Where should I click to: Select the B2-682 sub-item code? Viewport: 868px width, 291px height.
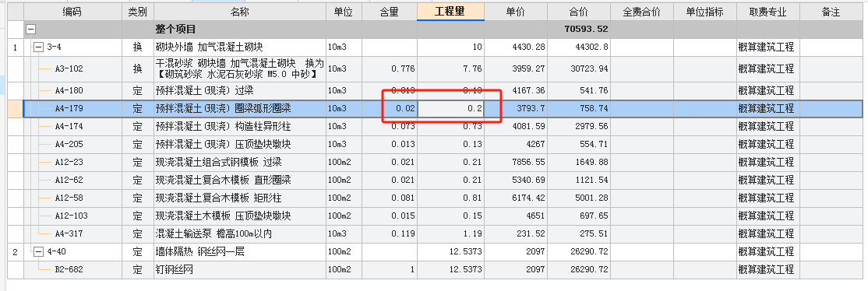[x=69, y=270]
